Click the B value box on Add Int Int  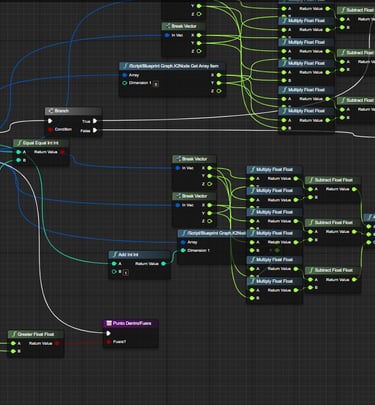click(x=125, y=272)
